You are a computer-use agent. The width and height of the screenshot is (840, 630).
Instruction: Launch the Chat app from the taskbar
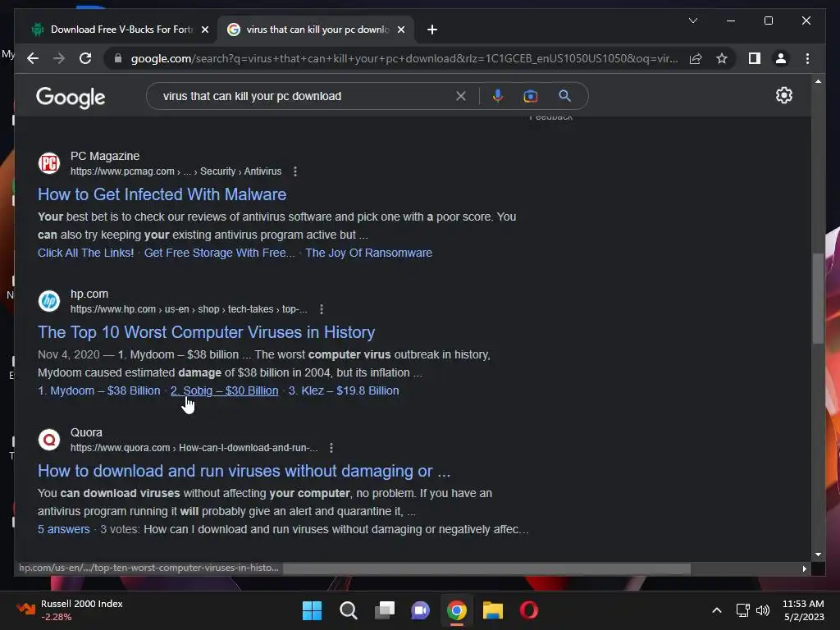pos(421,610)
